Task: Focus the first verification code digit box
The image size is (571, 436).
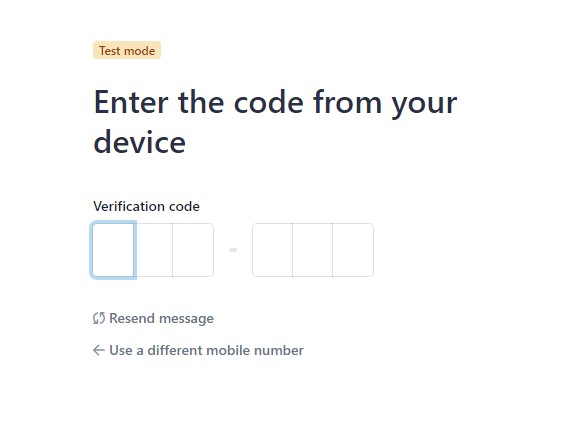Action: pos(113,250)
